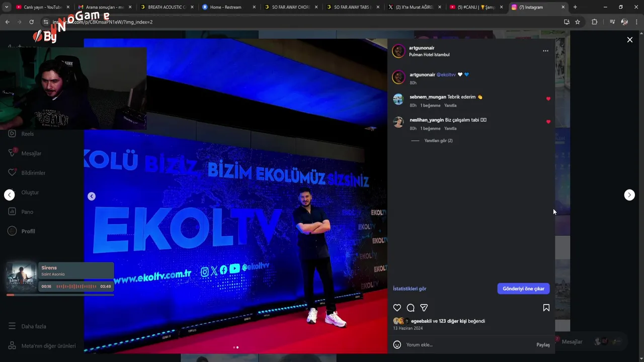Open 'Daha fazla' hamburger menu
Image resolution: width=644 pixels, height=362 pixels.
tap(27, 326)
